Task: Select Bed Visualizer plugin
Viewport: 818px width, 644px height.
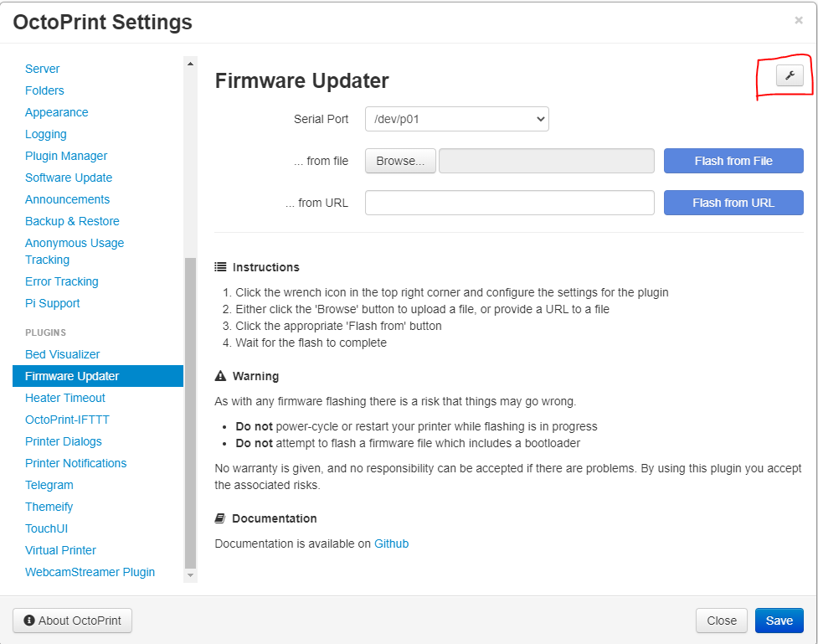Action: (62, 354)
